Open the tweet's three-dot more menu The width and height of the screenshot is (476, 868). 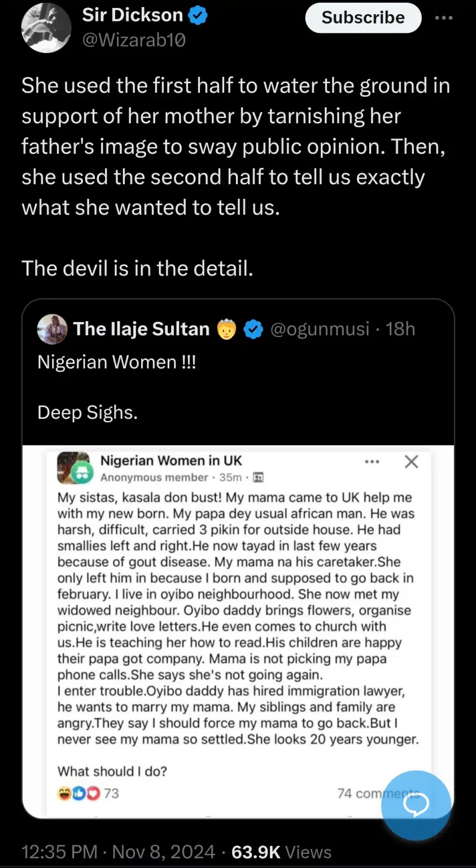pos(444,18)
